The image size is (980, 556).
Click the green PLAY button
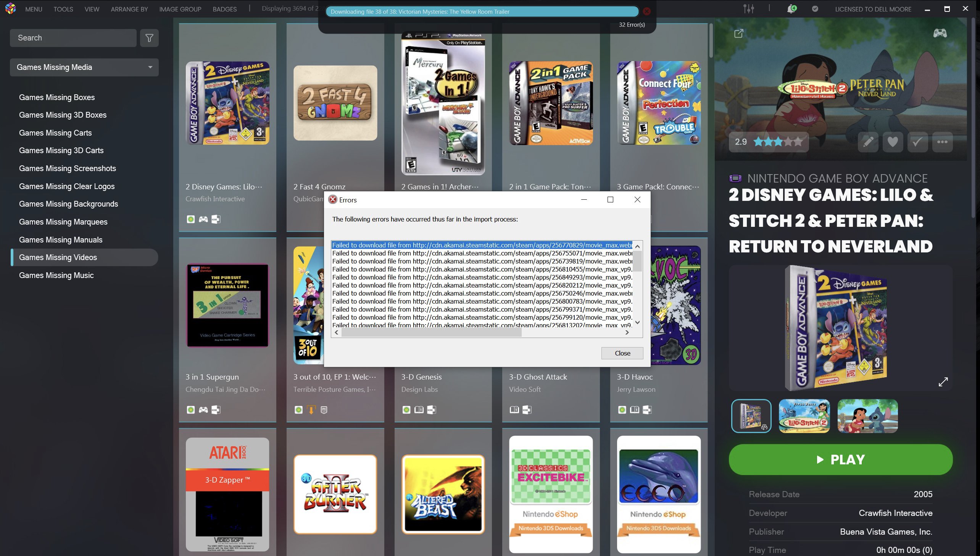(841, 459)
